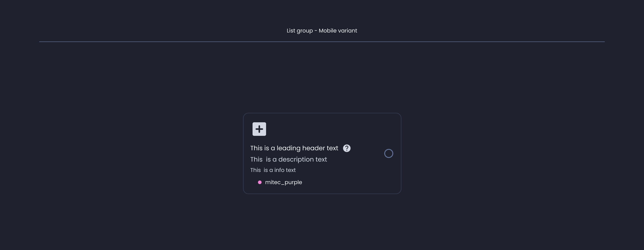The height and width of the screenshot is (250, 644).
Task: Click the mitec_purple color indicator dot
Action: pos(260,183)
